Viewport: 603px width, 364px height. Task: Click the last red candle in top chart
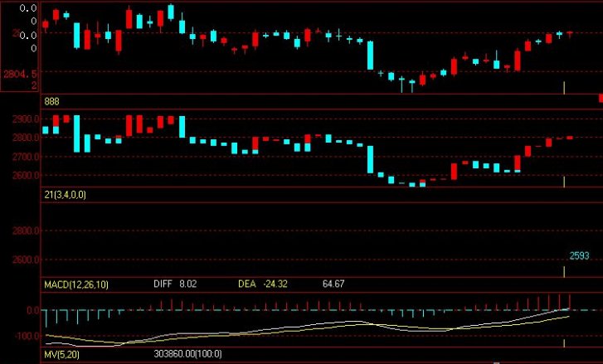click(569, 33)
